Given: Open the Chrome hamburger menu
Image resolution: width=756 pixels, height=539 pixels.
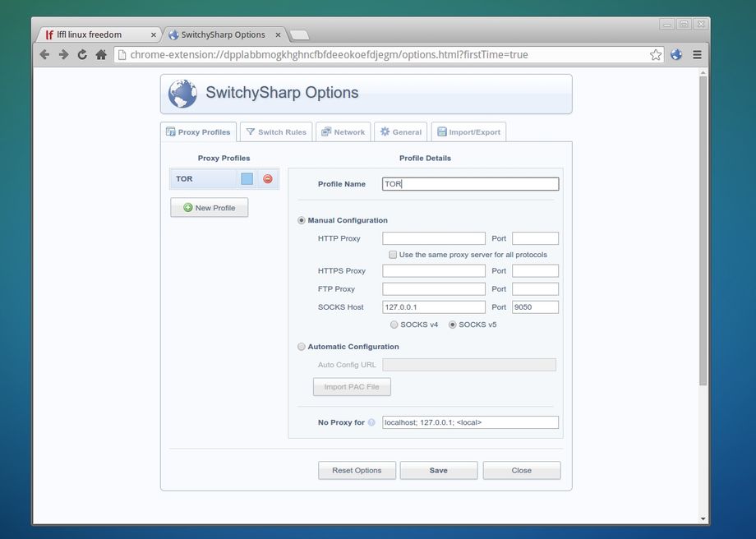Looking at the screenshot, I should (697, 54).
